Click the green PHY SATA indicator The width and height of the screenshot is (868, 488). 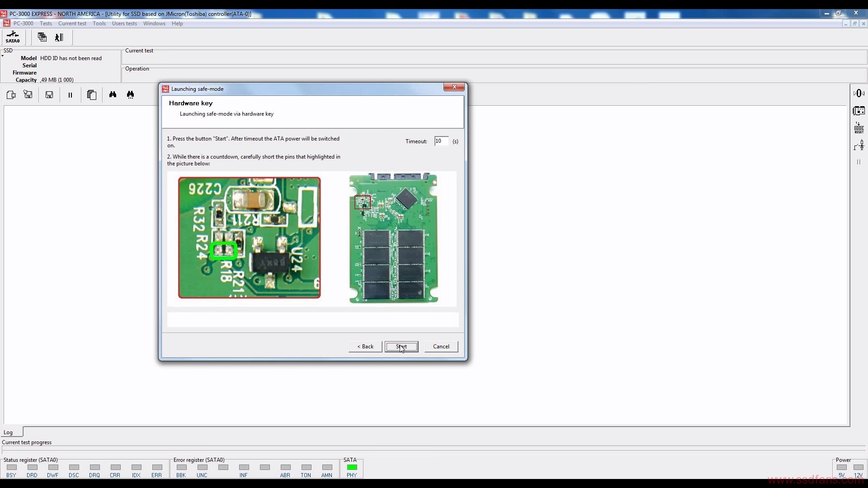point(352,467)
